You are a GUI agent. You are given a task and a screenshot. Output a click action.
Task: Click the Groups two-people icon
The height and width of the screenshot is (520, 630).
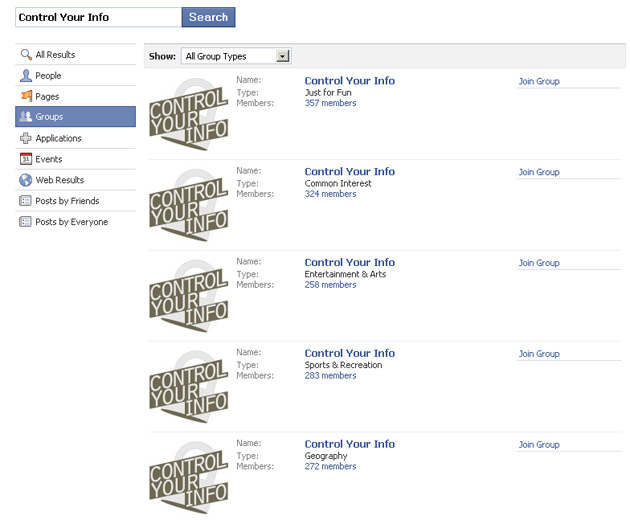coord(26,117)
